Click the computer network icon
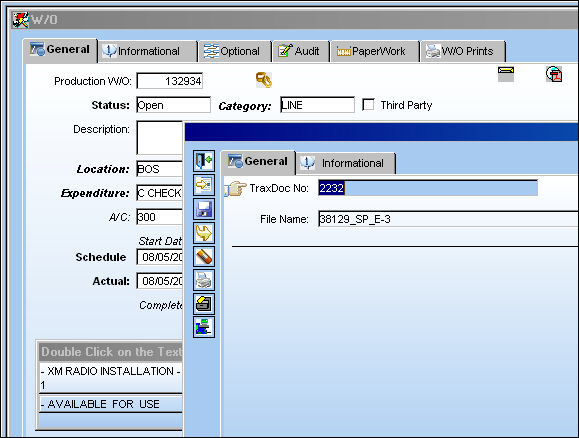Viewport: 579px width, 438px height. tap(204, 327)
